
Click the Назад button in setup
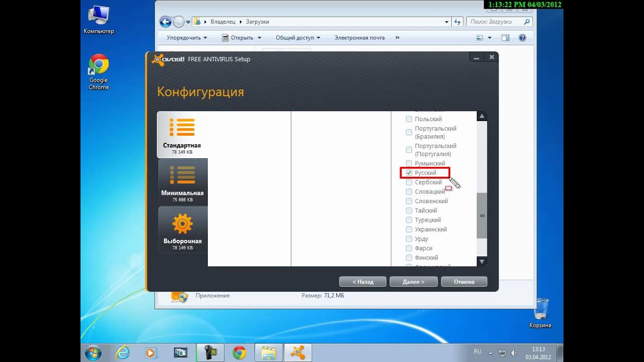tap(363, 282)
